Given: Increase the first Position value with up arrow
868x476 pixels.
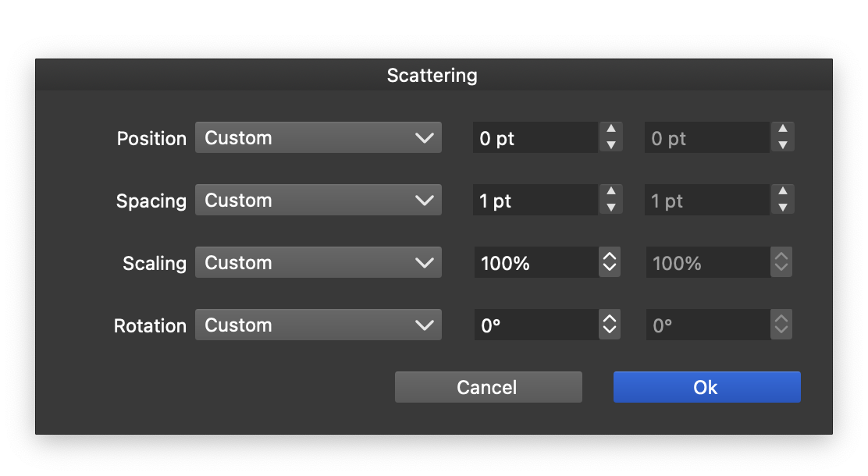Looking at the screenshot, I should (x=611, y=130).
